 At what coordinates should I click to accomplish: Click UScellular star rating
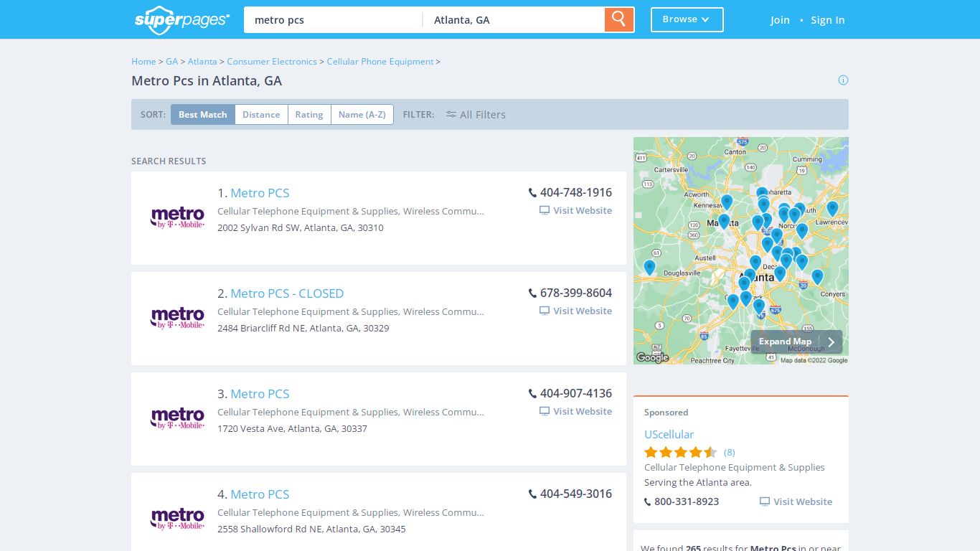click(680, 452)
